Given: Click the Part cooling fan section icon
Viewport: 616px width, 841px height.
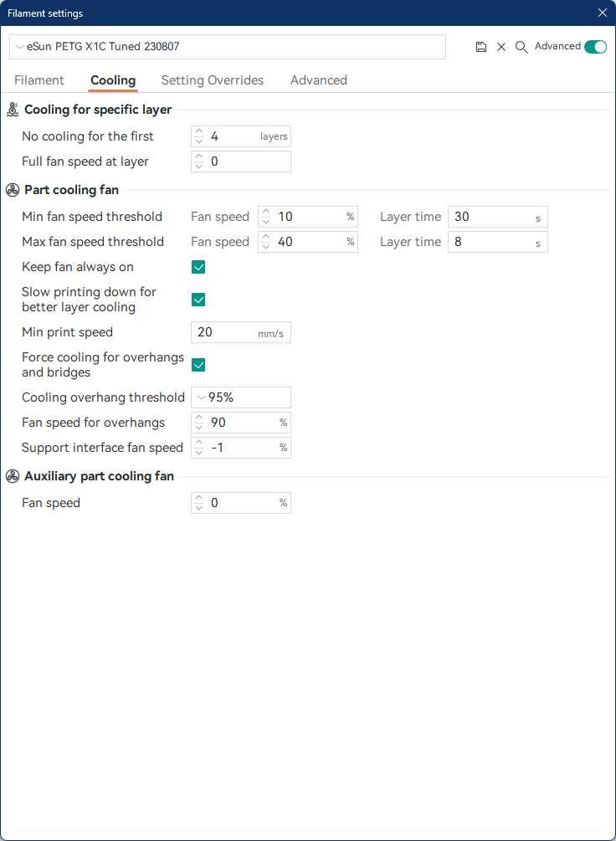Looking at the screenshot, I should [13, 189].
